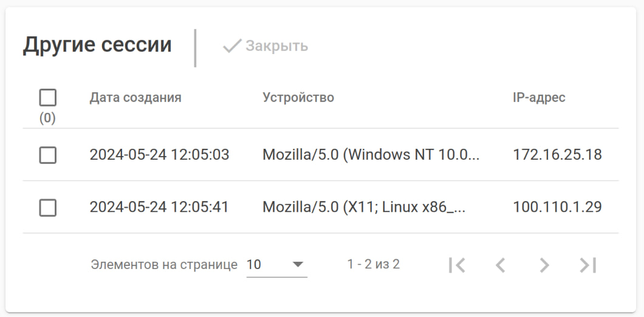Go to the previous page of sessions
Image resolution: width=644 pixels, height=317 pixels.
500,265
